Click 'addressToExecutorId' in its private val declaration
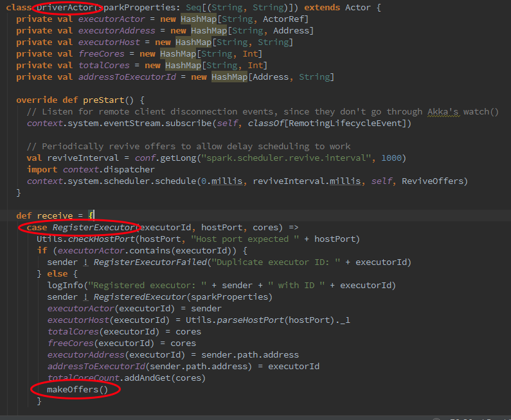This screenshot has width=511, height=420. pyautogui.click(x=127, y=77)
